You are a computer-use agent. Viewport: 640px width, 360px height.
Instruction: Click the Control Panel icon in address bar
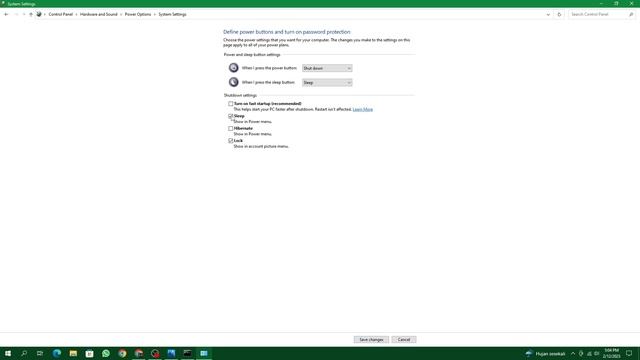click(39, 14)
